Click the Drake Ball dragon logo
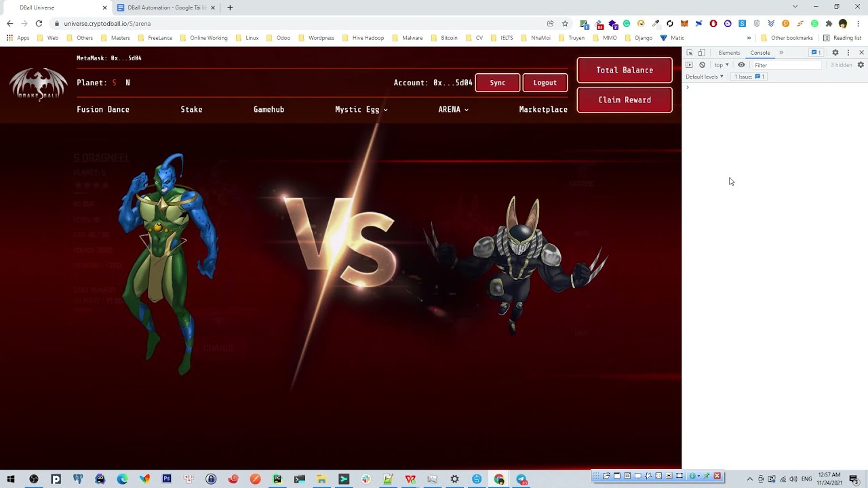 point(38,84)
